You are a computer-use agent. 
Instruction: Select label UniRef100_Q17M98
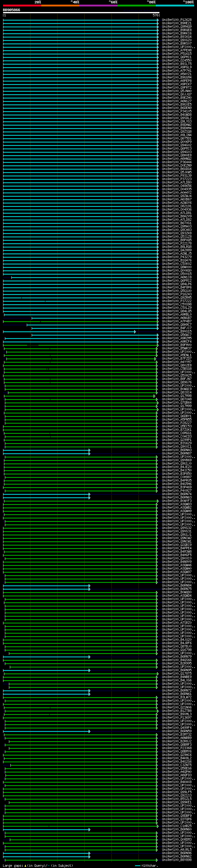pos(177,396)
